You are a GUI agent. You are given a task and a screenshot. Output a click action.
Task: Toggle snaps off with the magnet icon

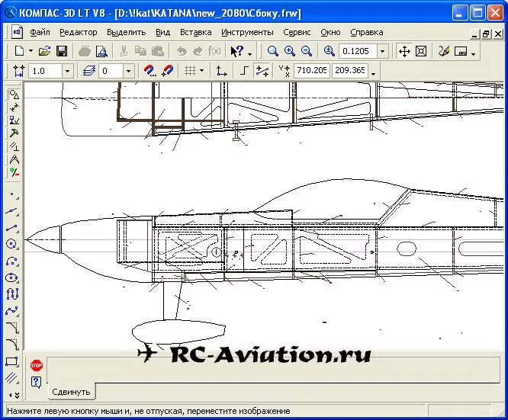(167, 71)
